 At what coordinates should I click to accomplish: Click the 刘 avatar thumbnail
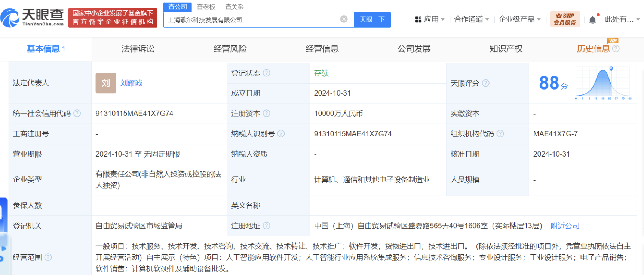pyautogui.click(x=106, y=83)
